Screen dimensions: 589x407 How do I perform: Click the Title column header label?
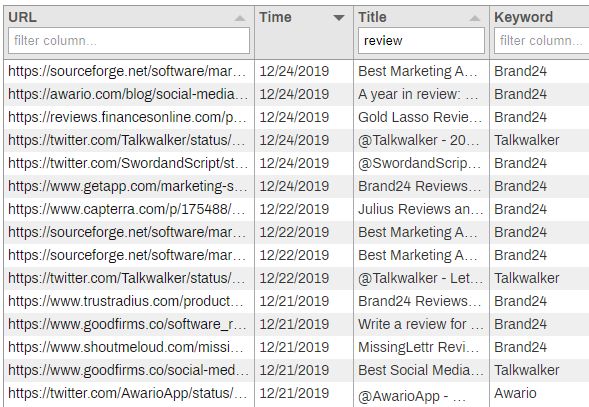coord(372,17)
